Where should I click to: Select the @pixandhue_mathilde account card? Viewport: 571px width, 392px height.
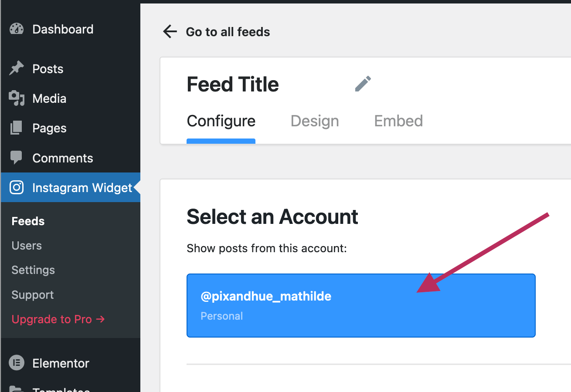[x=361, y=305]
